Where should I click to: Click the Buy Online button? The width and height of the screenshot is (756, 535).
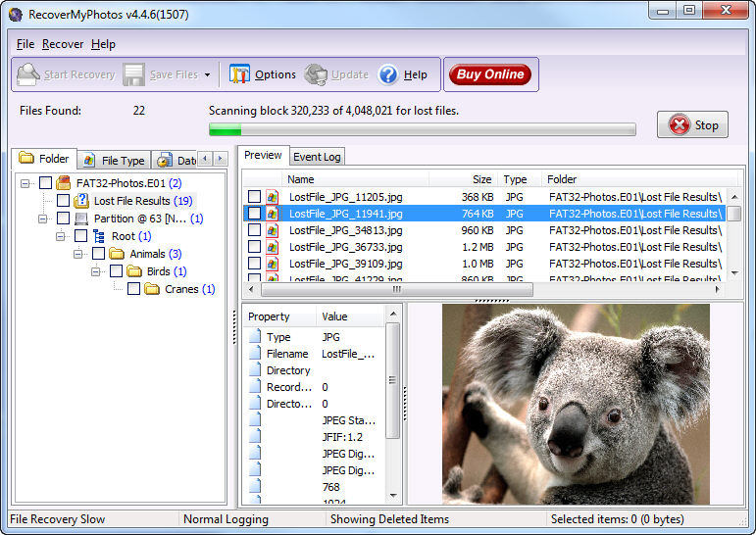489,74
